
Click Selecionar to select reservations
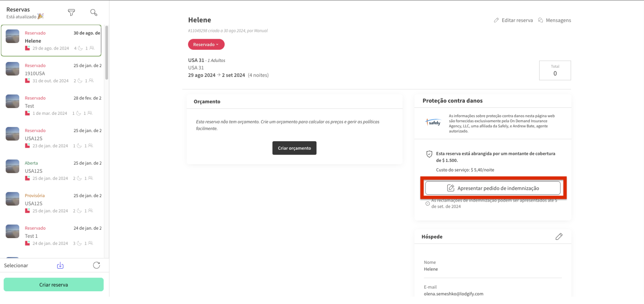coord(16,266)
